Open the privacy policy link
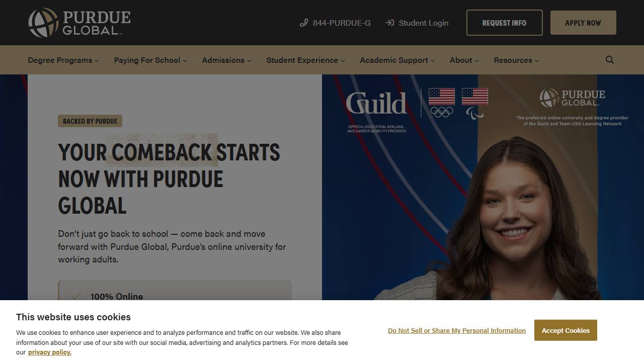The width and height of the screenshot is (644, 362). pyautogui.click(x=50, y=352)
